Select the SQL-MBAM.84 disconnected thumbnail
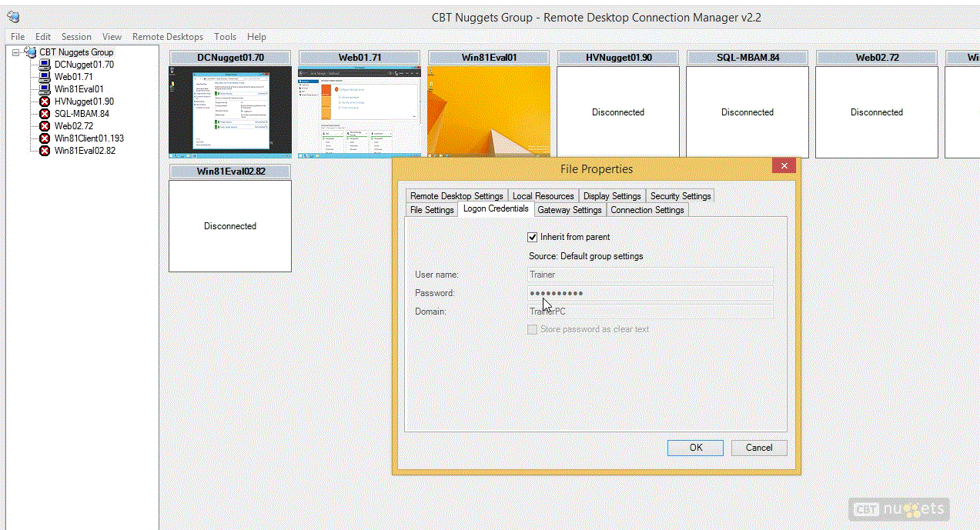980x530 pixels. (x=748, y=112)
